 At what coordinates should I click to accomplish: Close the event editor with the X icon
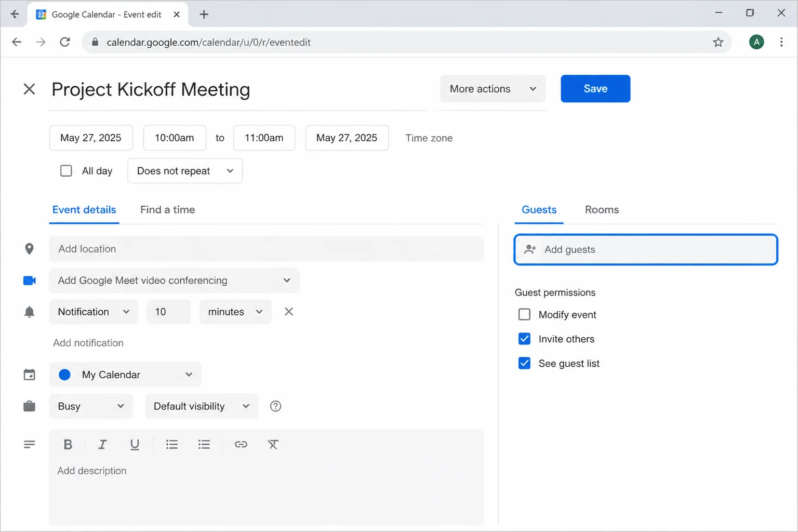(30, 89)
